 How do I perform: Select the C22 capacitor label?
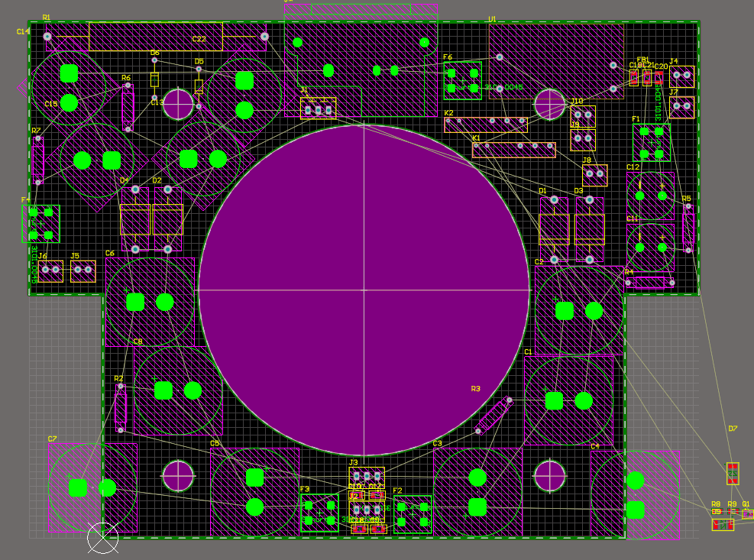coord(199,39)
